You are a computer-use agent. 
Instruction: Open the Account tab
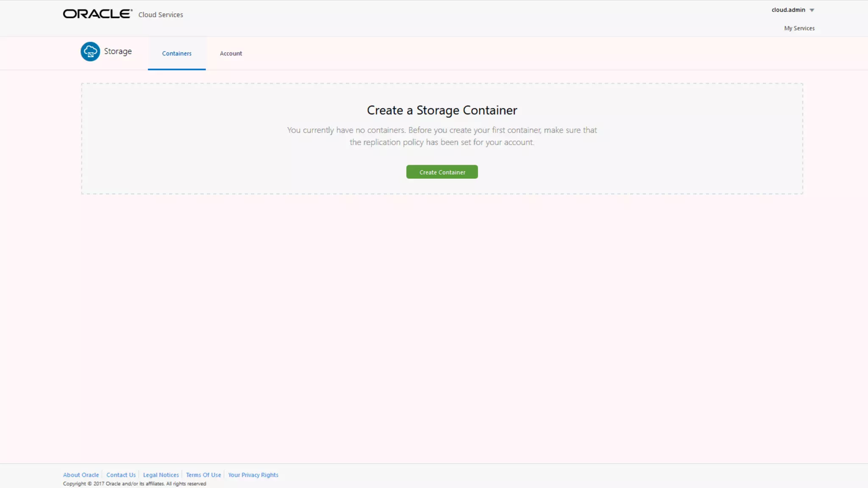point(231,53)
